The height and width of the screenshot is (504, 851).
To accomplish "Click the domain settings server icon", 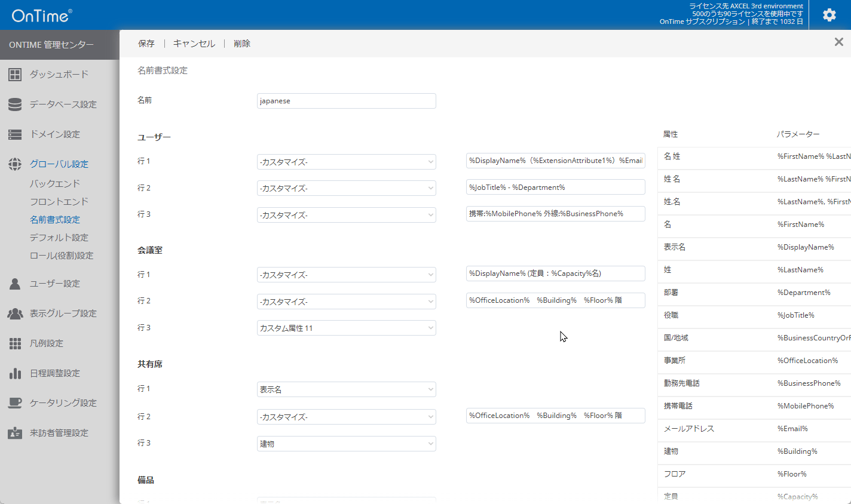I will click(15, 134).
